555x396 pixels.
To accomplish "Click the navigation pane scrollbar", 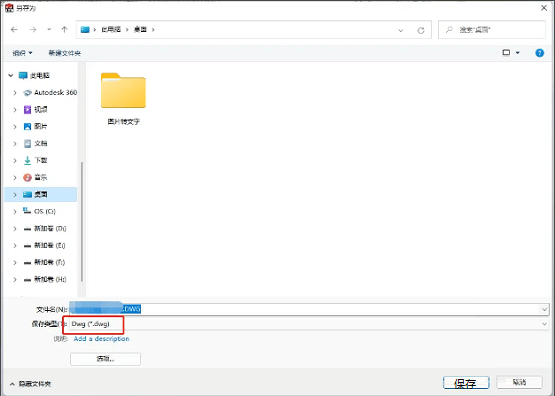I will click(82, 222).
